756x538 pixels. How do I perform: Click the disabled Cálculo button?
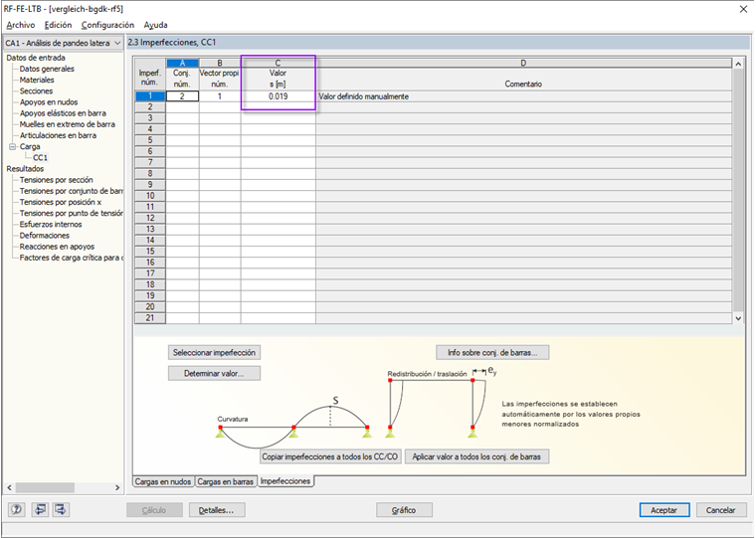point(154,510)
